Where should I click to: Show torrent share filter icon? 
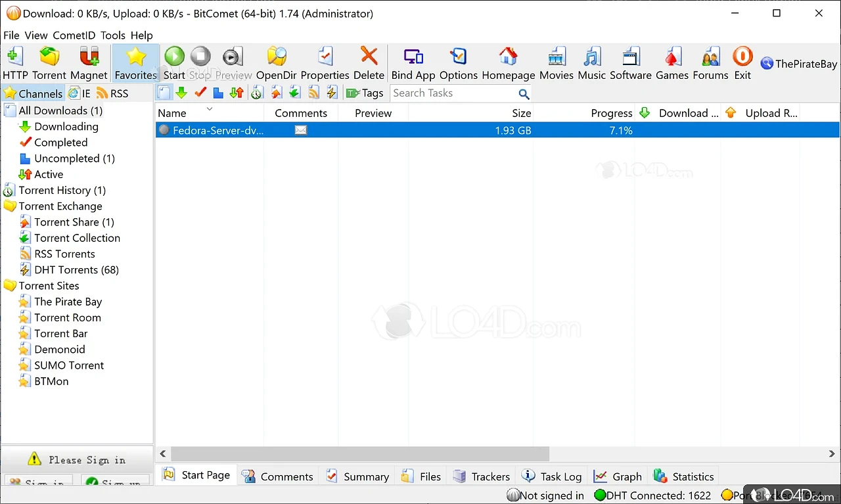pyautogui.click(x=276, y=93)
